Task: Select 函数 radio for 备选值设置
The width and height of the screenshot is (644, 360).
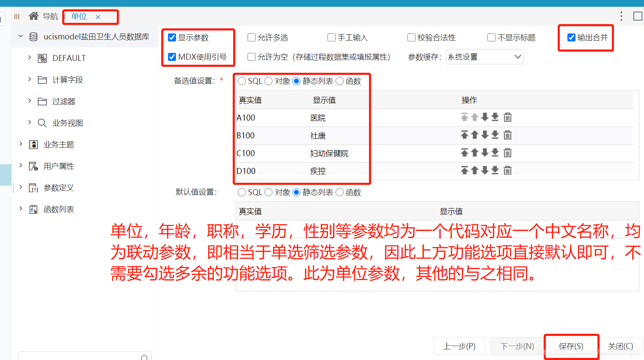Action: [x=340, y=81]
